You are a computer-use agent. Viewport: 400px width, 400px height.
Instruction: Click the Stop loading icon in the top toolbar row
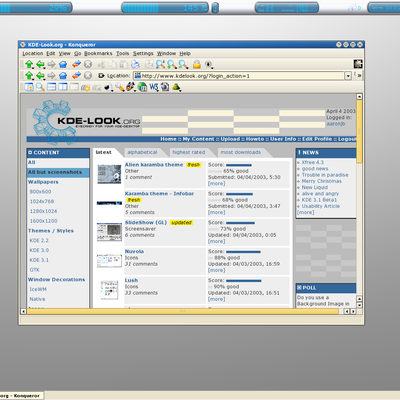pos(88,64)
